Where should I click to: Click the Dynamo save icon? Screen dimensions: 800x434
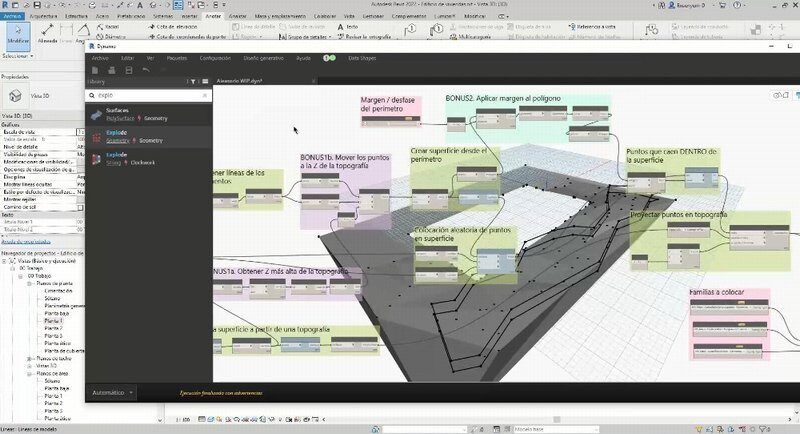pyautogui.click(x=129, y=70)
